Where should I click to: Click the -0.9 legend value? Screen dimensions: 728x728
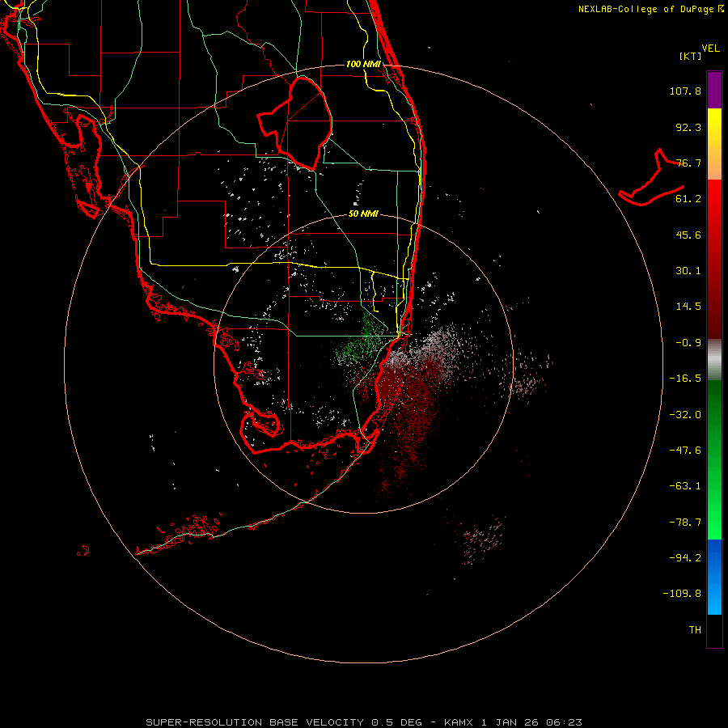(x=688, y=343)
